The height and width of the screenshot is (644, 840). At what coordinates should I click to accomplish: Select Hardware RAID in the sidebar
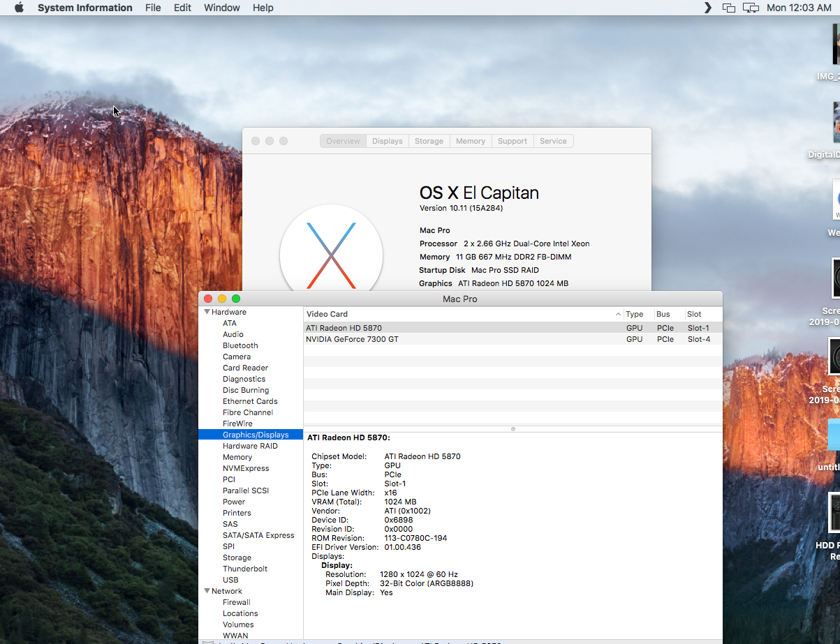click(x=250, y=446)
